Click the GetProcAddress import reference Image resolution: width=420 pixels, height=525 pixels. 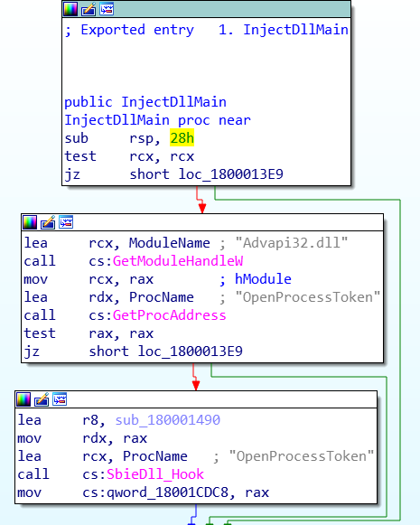point(169,315)
